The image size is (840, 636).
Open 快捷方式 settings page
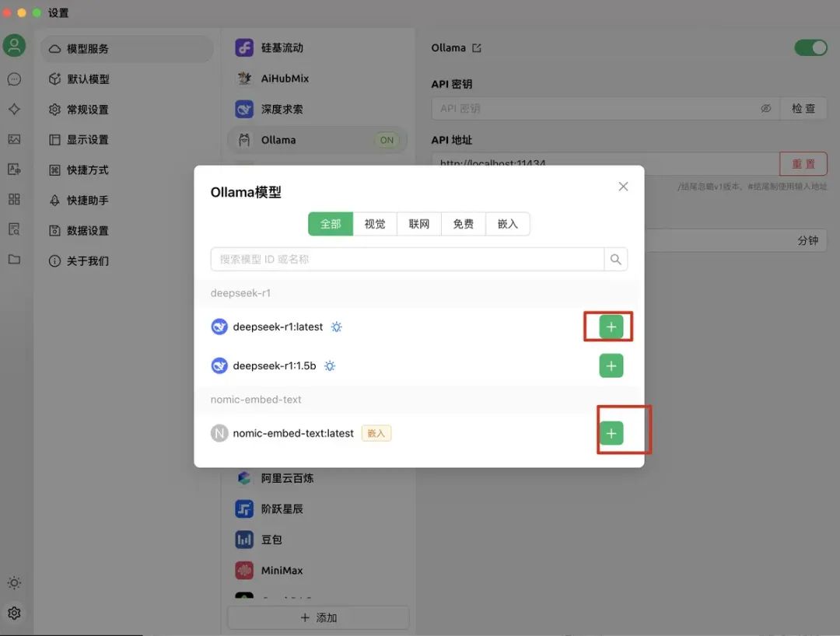point(127,169)
